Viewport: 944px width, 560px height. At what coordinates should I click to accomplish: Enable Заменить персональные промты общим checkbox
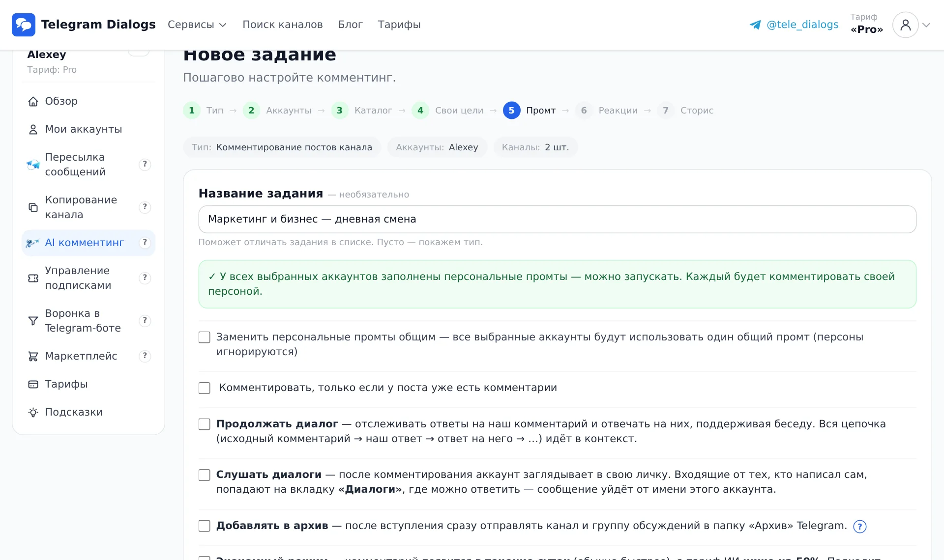coord(205,337)
